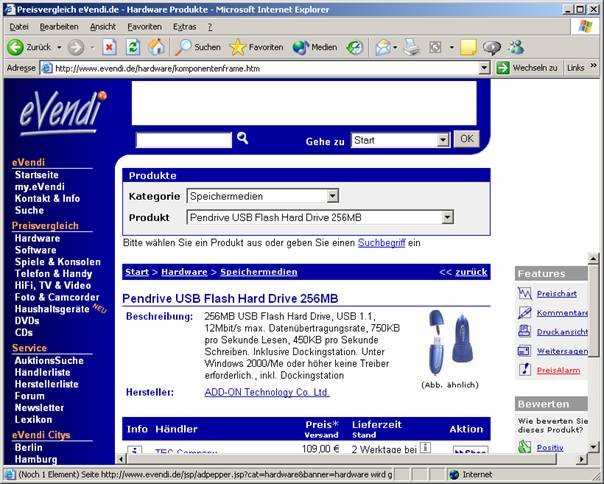Image resolution: width=604 pixels, height=484 pixels.
Task: Click the PreisAlarm exclamation icon
Action: pos(525,370)
